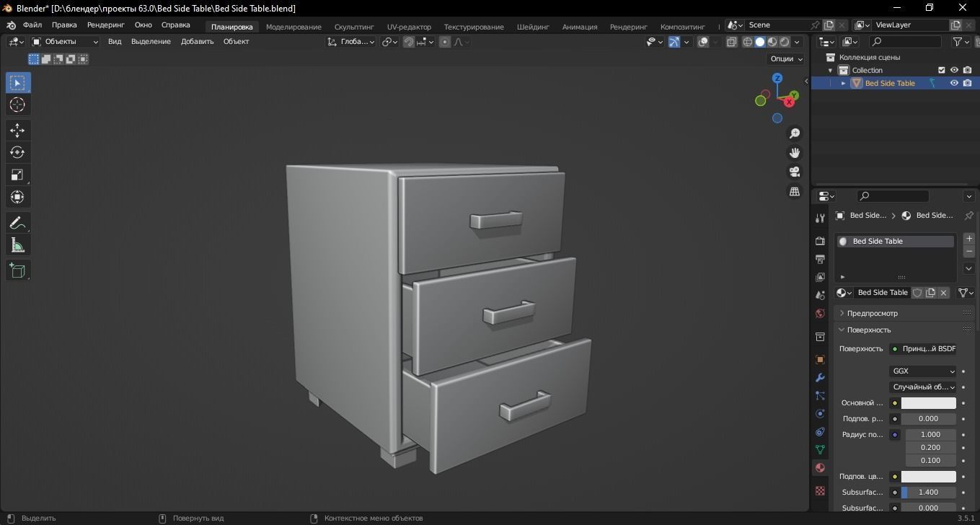Open Scene properties tab
The image size is (980, 525).
pyautogui.click(x=820, y=295)
